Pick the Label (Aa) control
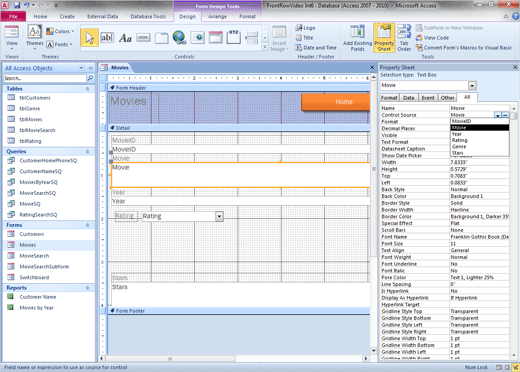The image size is (520, 372). tap(125, 38)
